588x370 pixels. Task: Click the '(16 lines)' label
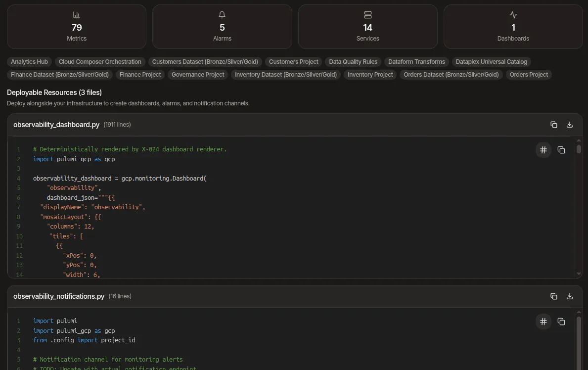point(120,296)
